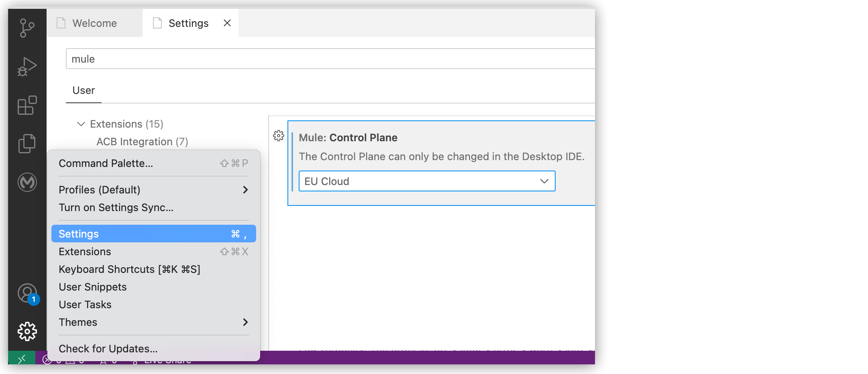Switch to the Welcome tab
The image size is (868, 374).
(x=94, y=23)
